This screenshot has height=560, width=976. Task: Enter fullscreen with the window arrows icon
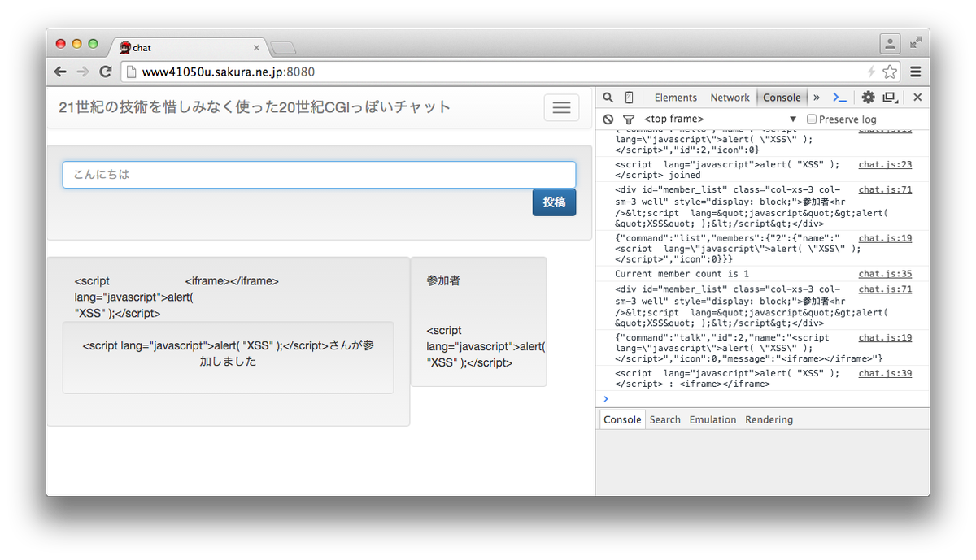pos(916,42)
